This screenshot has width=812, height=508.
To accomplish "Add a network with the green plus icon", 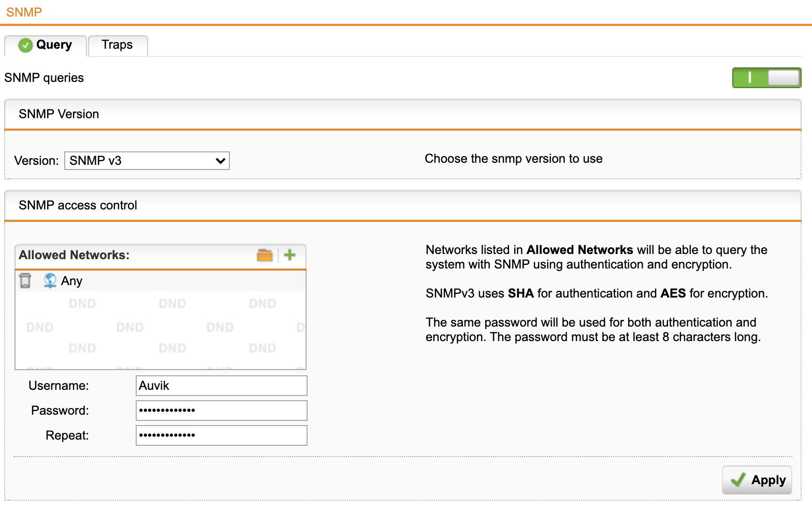I will point(290,255).
